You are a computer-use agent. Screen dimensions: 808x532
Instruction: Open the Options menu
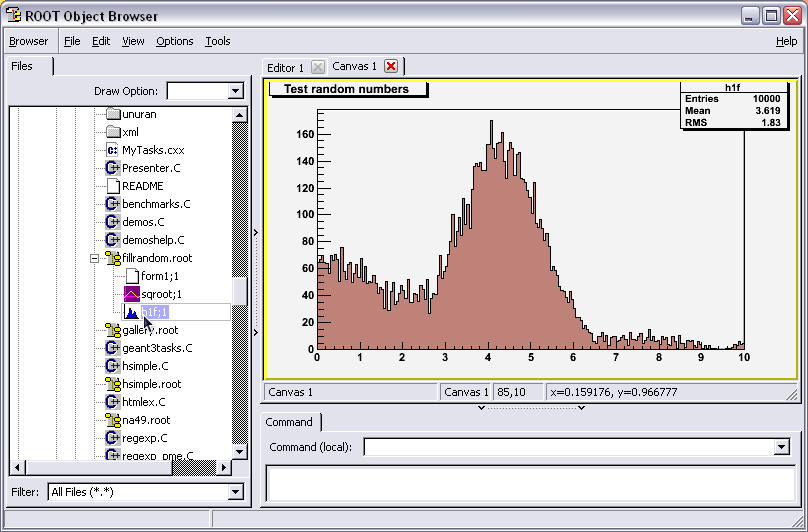[x=174, y=41]
